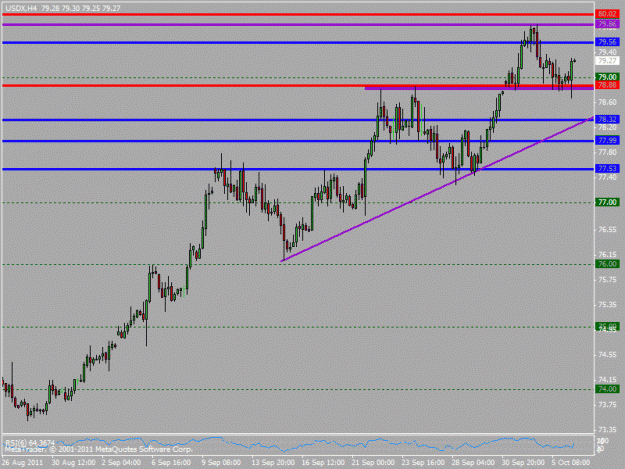Screen dimensions: 625x469
Task: Click the blue 77.99 price label
Action: pyautogui.click(x=607, y=140)
